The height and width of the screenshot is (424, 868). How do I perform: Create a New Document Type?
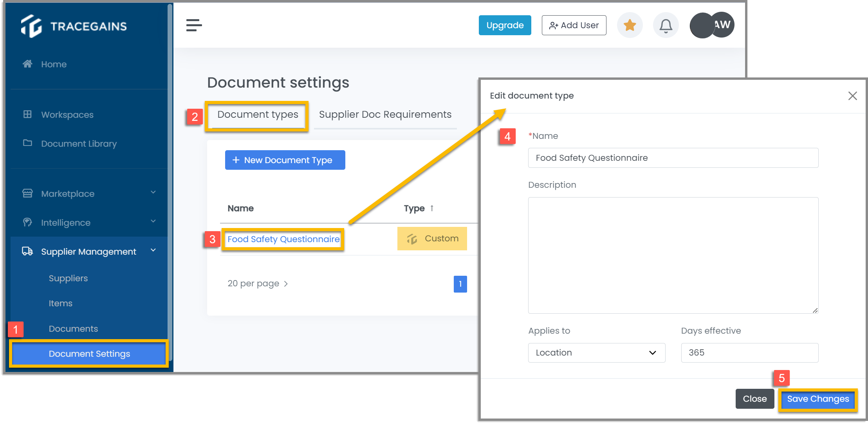point(285,160)
